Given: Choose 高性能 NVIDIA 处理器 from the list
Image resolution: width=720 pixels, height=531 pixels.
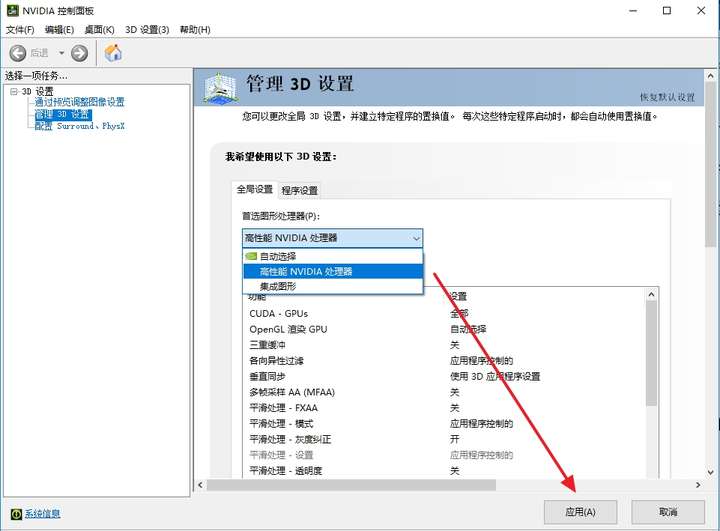Looking at the screenshot, I should (333, 271).
